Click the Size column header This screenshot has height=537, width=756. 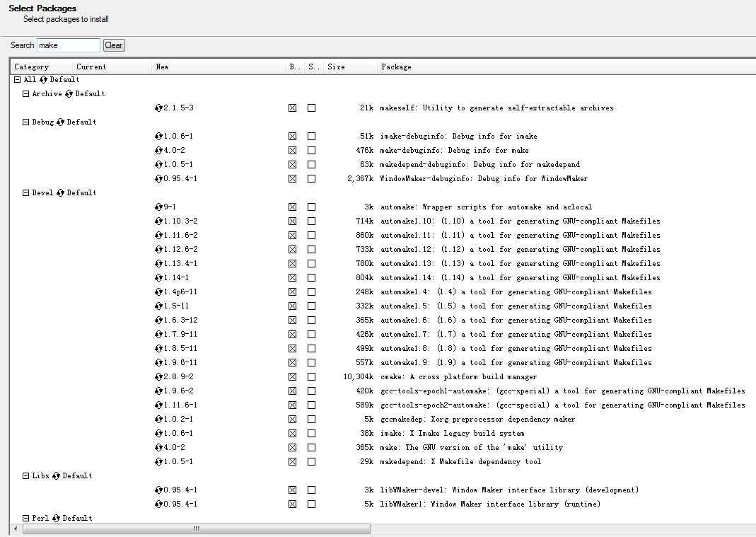336,67
